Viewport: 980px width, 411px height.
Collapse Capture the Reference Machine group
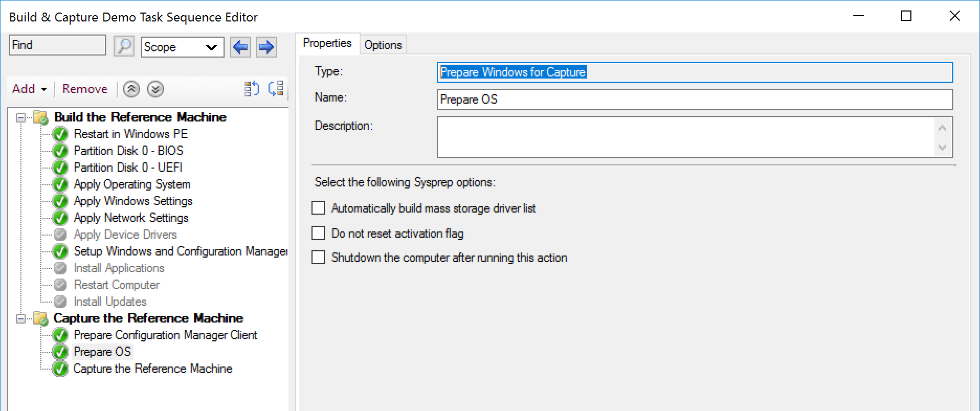point(21,319)
